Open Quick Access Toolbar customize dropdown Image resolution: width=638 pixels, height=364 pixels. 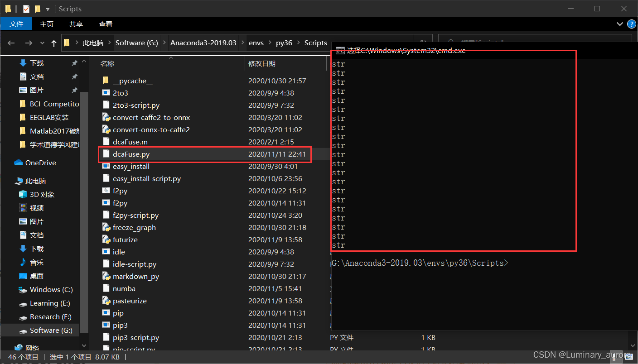(48, 9)
